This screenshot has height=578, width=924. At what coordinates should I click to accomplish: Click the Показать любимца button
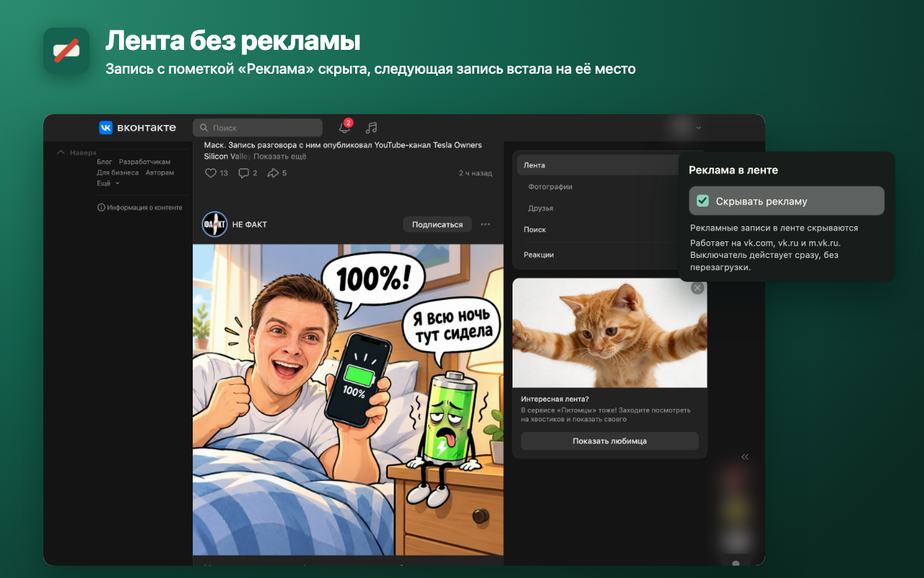click(x=610, y=441)
